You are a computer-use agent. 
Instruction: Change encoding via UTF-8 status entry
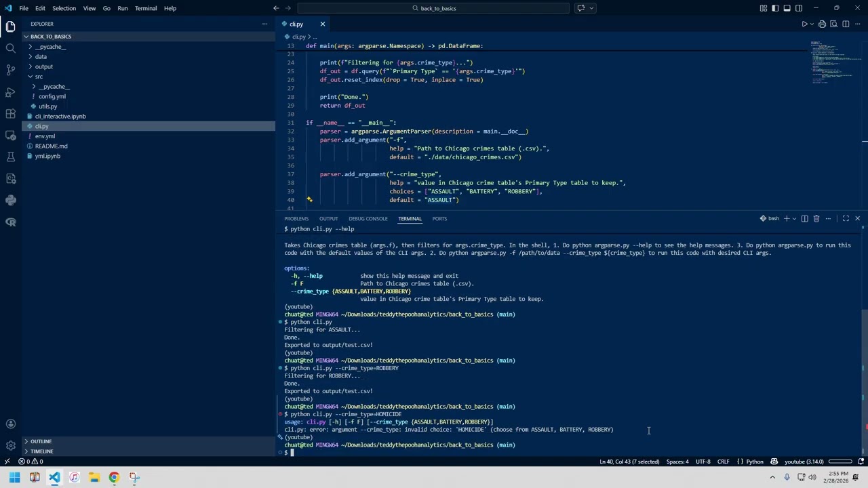(x=703, y=462)
